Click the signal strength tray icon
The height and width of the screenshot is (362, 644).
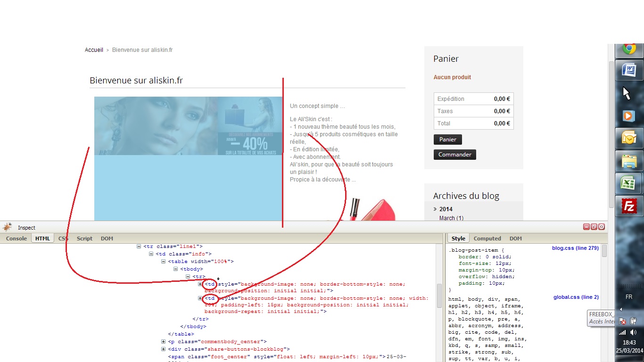click(622, 332)
